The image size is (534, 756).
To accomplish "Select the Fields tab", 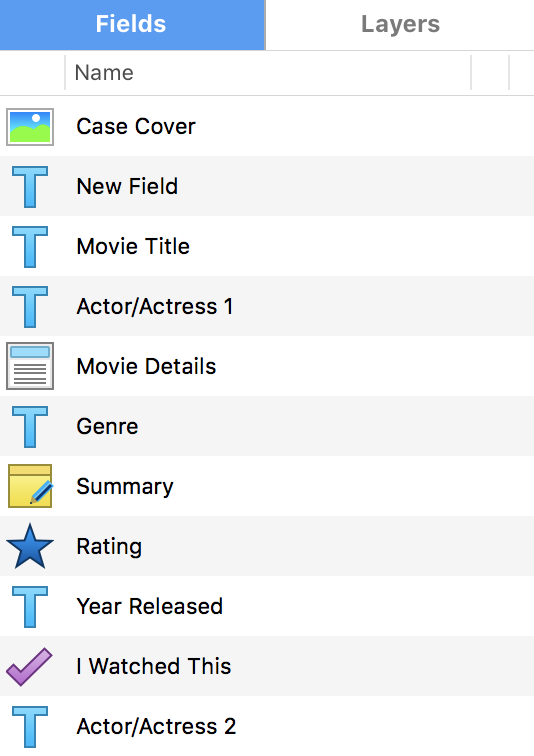I will tap(133, 25).
